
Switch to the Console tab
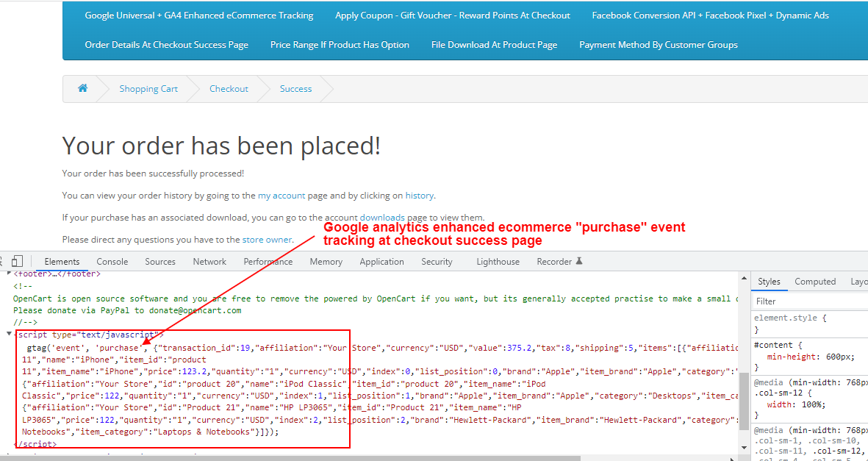(x=112, y=262)
